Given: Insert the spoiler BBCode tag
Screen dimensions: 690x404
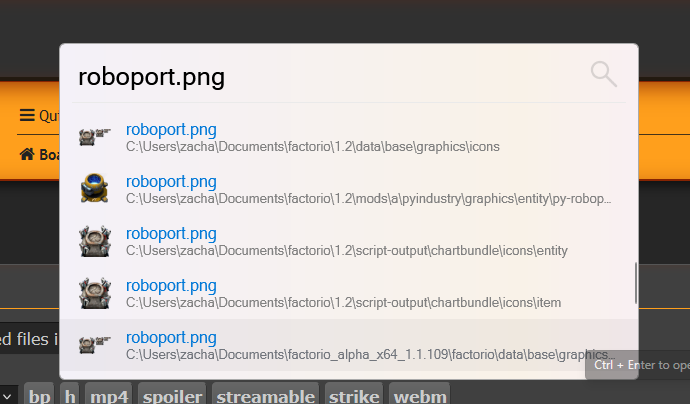Looking at the screenshot, I should (171, 396).
